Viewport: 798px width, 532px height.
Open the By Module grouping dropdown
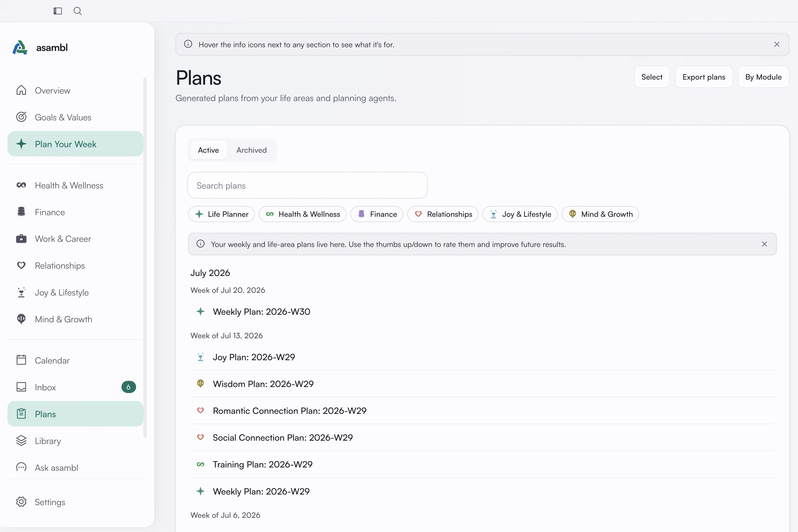763,77
